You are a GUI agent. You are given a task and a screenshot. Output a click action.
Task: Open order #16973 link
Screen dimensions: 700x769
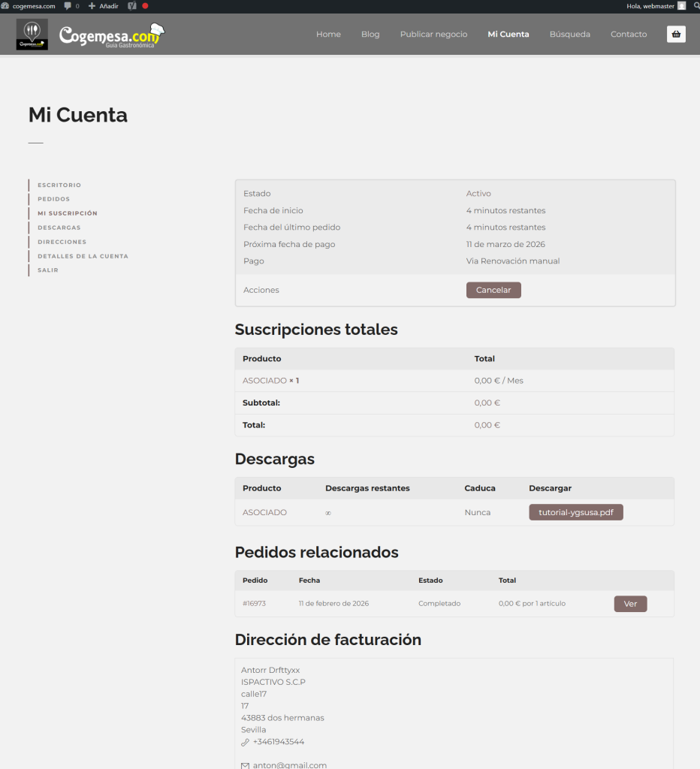pos(254,604)
